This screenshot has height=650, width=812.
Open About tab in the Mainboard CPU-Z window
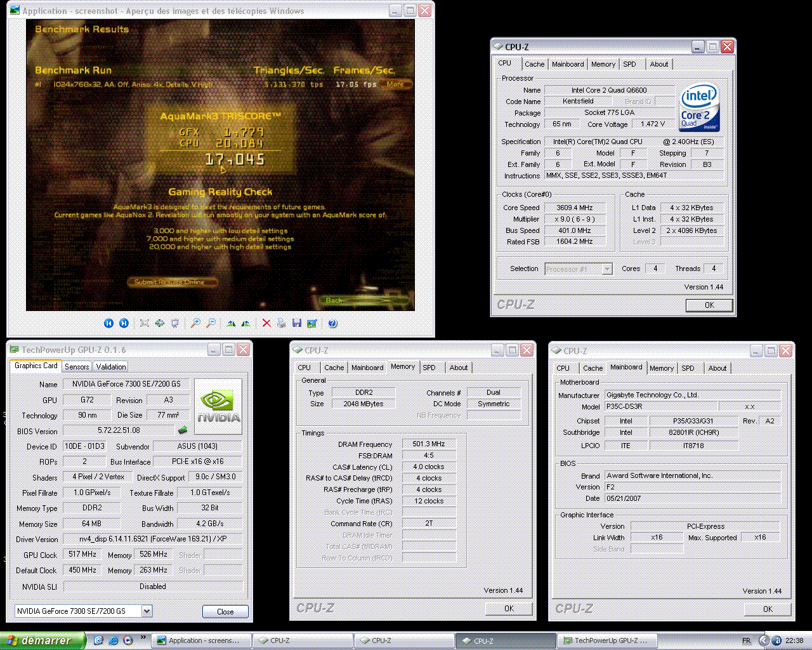[x=717, y=368]
